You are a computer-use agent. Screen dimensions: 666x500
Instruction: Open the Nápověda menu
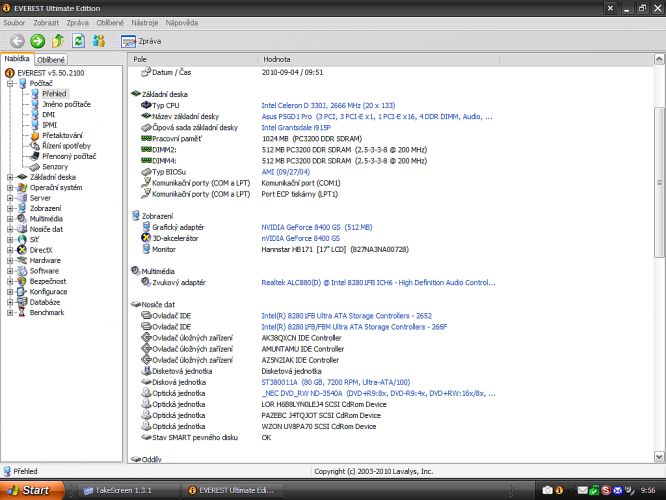coord(182,23)
